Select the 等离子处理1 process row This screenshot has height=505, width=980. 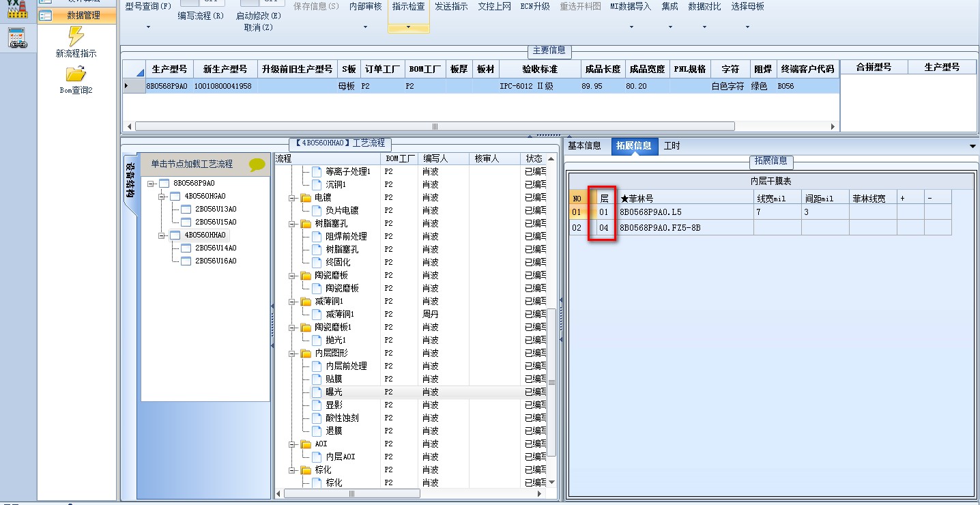[347, 171]
